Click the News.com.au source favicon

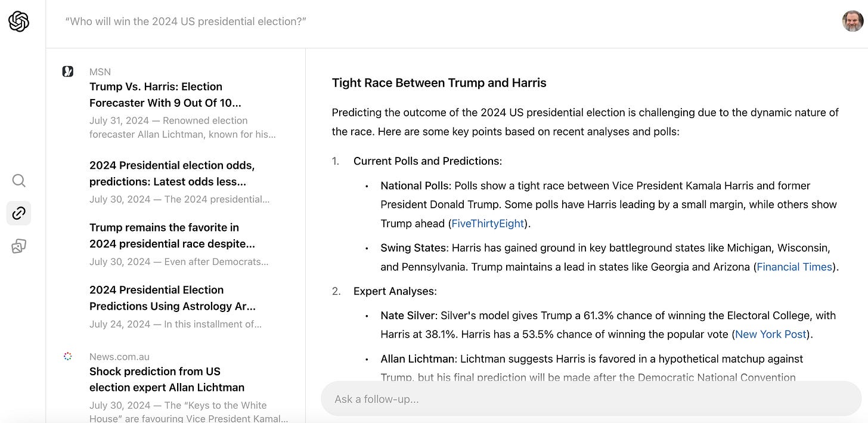coord(68,356)
